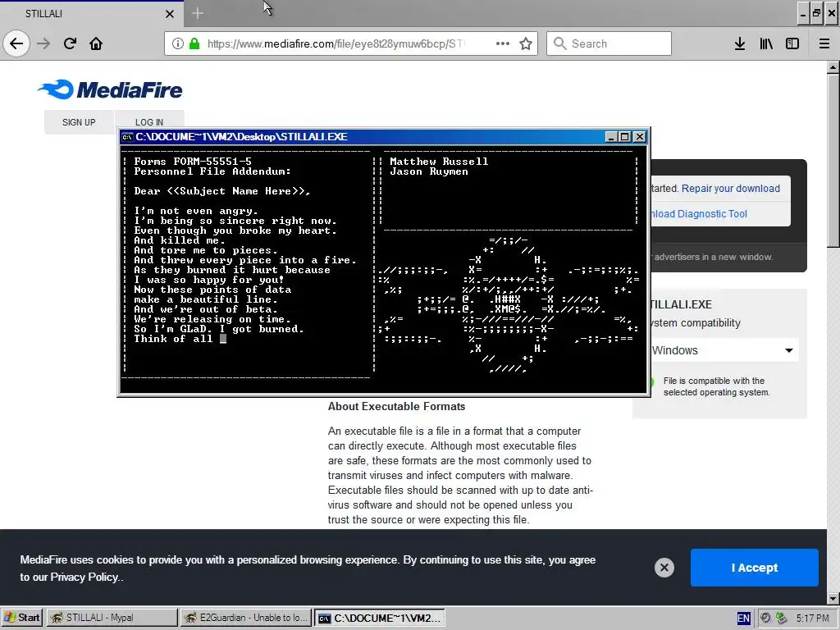This screenshot has width=840, height=630.
Task: Open the browser home page icon
Action: click(96, 43)
